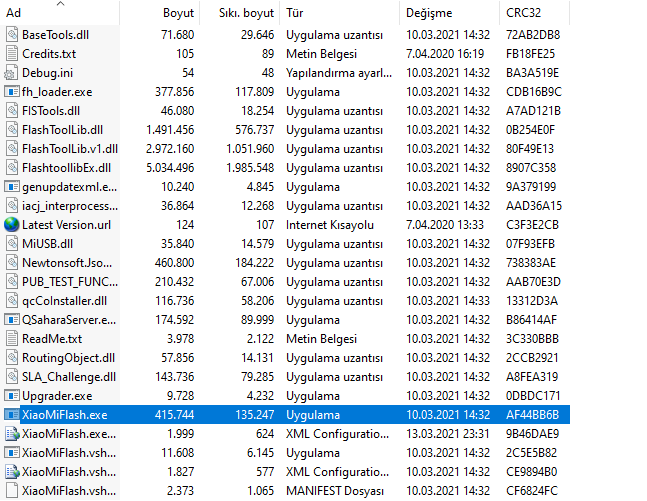Click the QSaharaServer application icon
The width and height of the screenshot is (647, 501).
click(12, 319)
